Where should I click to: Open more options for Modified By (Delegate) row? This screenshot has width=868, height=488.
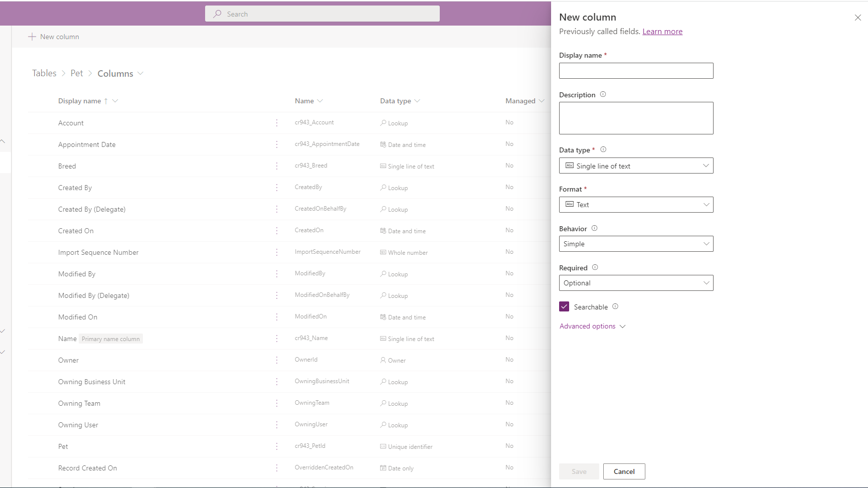[277, 295]
